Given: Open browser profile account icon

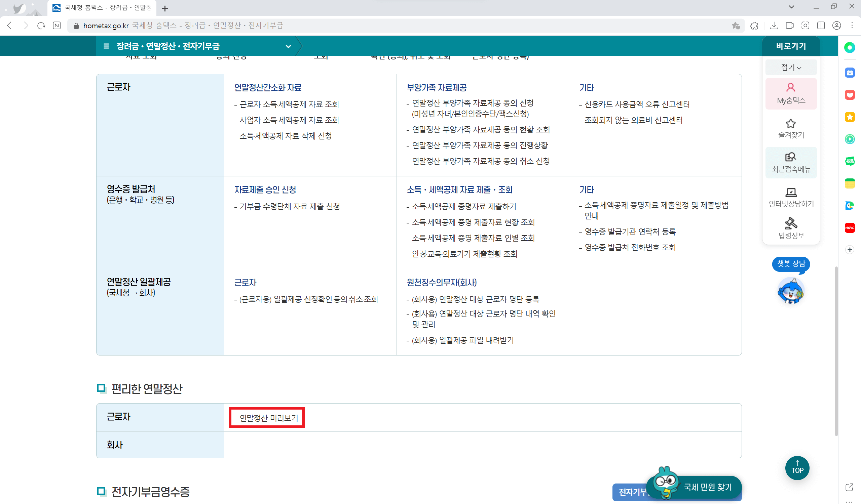Looking at the screenshot, I should tap(837, 26).
